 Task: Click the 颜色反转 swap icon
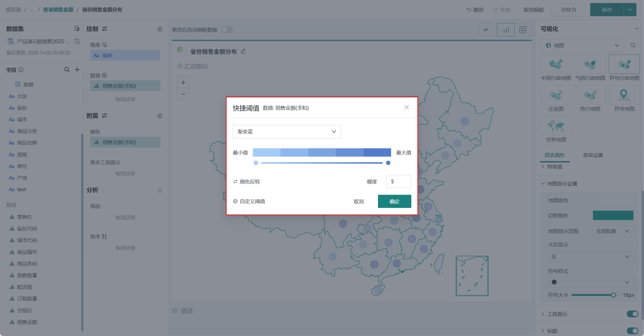point(235,182)
